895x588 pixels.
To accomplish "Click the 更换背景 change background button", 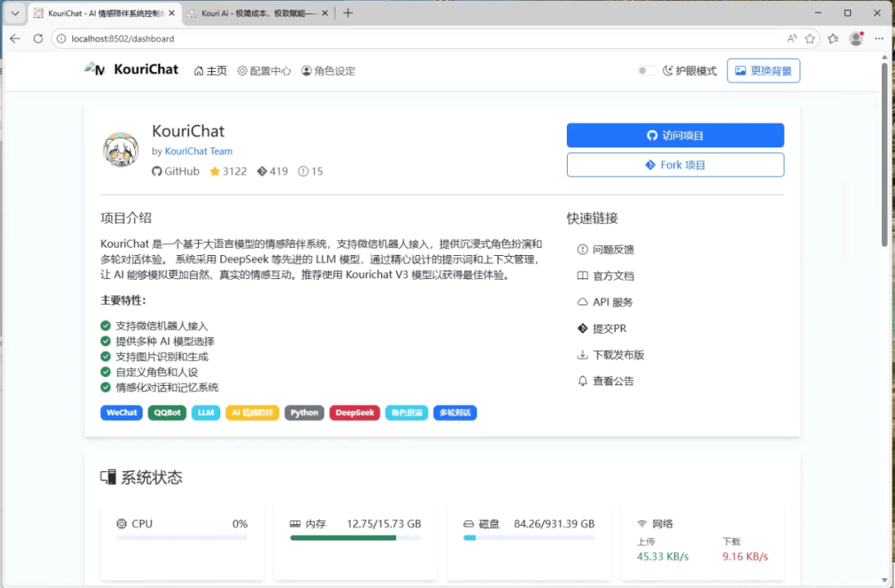I will click(763, 71).
